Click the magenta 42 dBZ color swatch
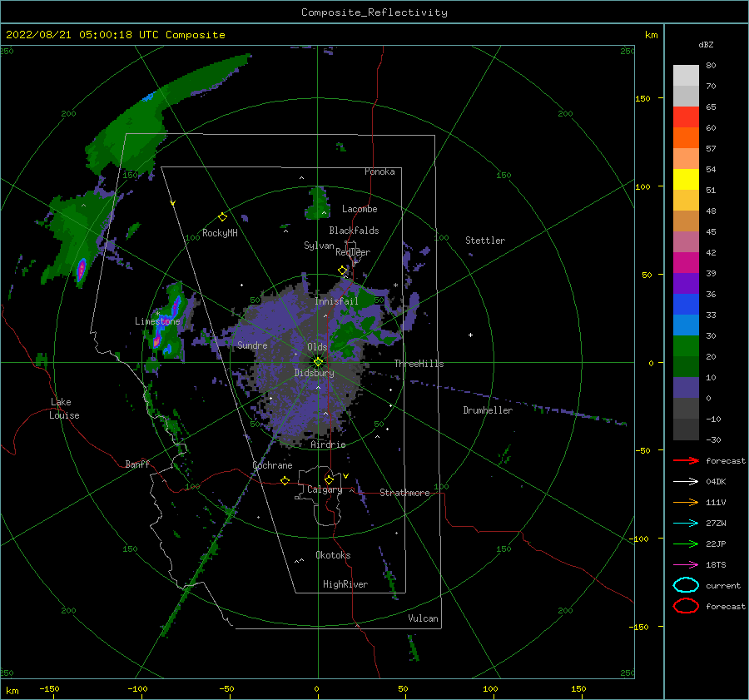 pyautogui.click(x=686, y=262)
